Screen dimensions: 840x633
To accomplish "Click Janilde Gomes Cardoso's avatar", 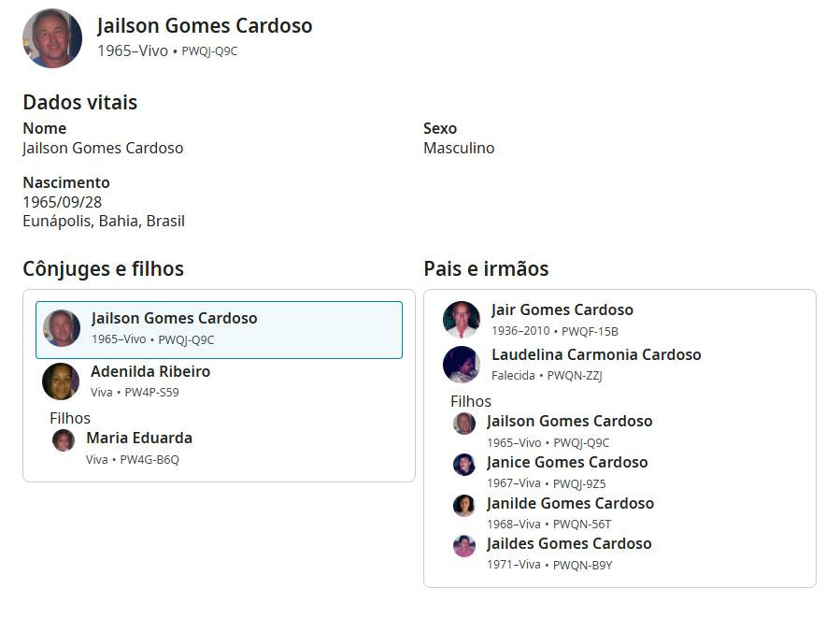I will click(464, 506).
